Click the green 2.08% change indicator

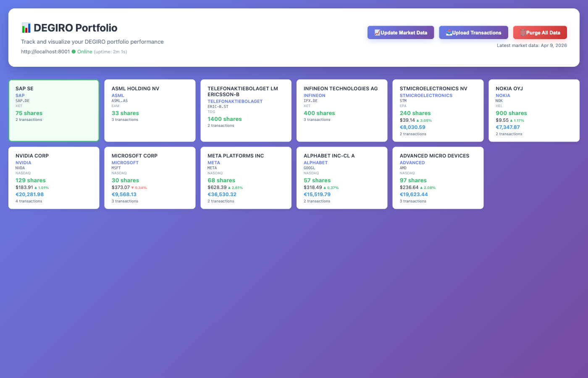[x=428, y=188]
